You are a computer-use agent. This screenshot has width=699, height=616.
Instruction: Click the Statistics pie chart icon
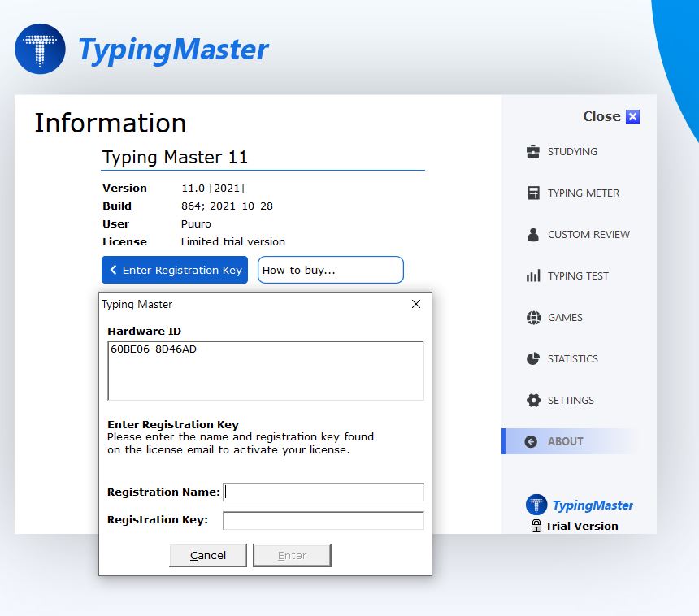[533, 359]
